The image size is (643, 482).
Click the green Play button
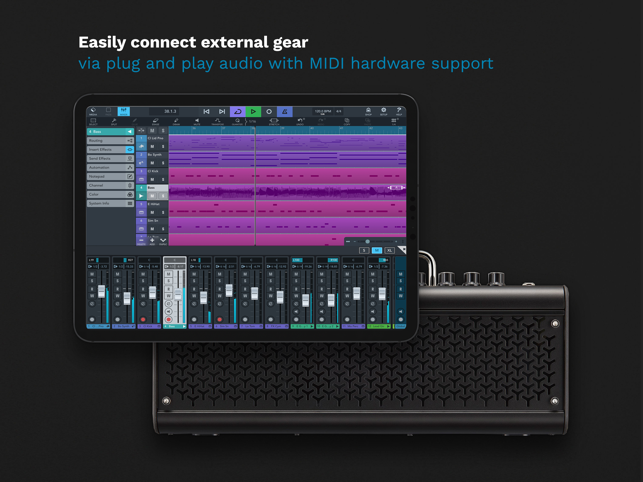pyautogui.click(x=253, y=111)
